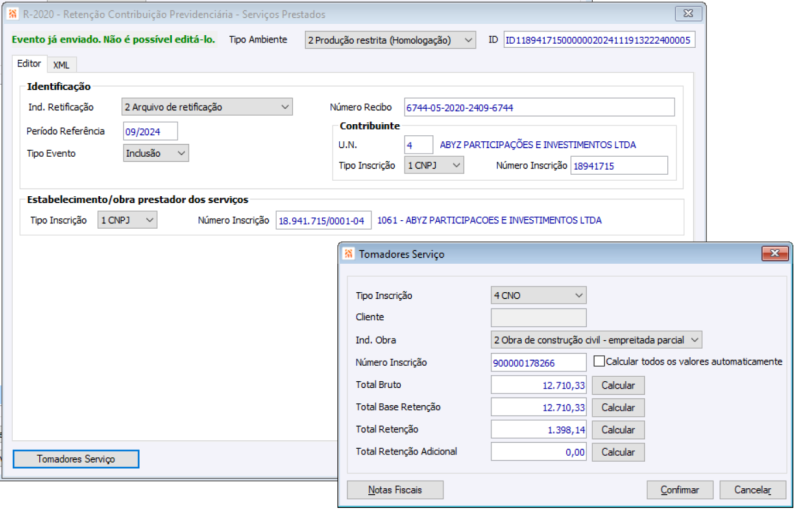Click the Tomadores Serviço button
The image size is (800, 512).
(76, 459)
